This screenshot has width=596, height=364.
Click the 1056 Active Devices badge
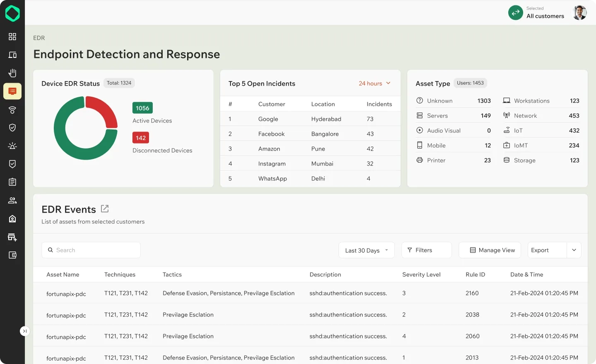click(142, 108)
